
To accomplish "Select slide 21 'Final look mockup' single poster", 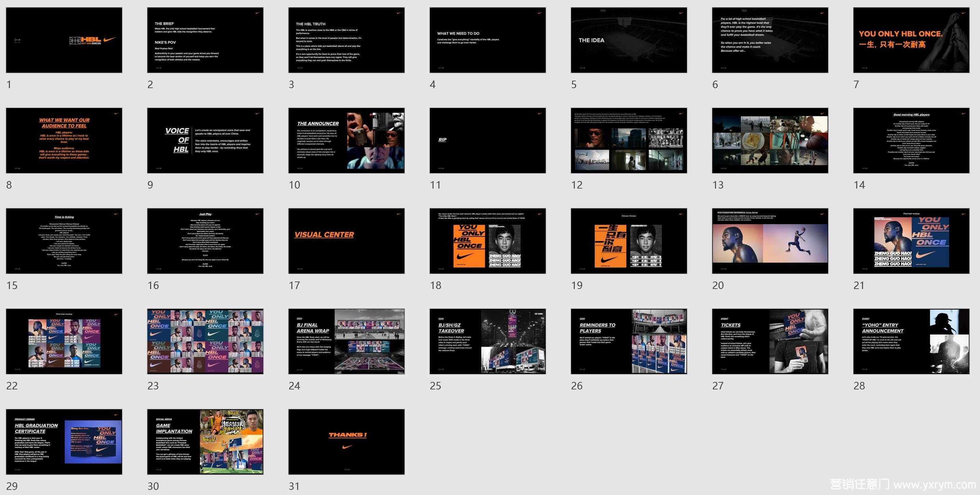I will pyautogui.click(x=911, y=240).
